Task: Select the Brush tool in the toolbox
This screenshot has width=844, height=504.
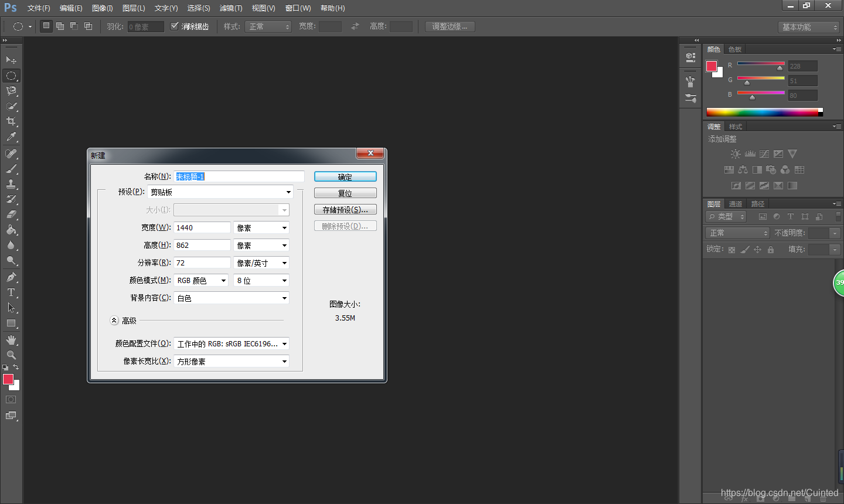Action: (11, 169)
